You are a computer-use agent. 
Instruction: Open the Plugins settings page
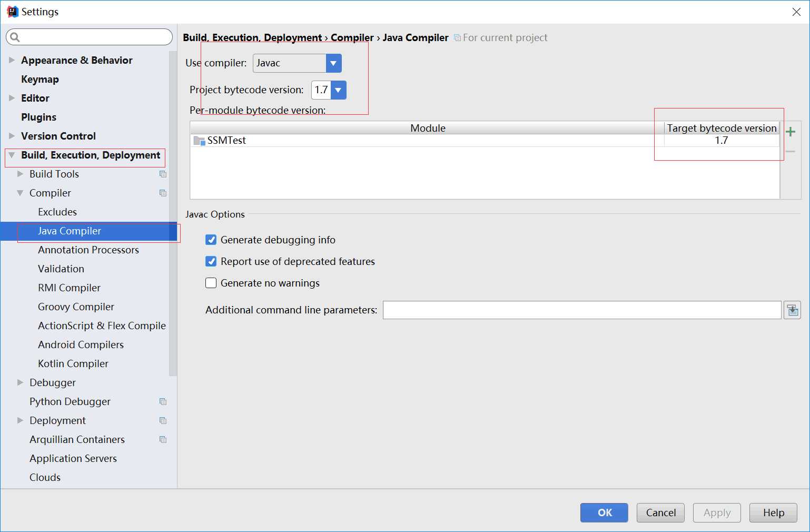click(x=38, y=117)
